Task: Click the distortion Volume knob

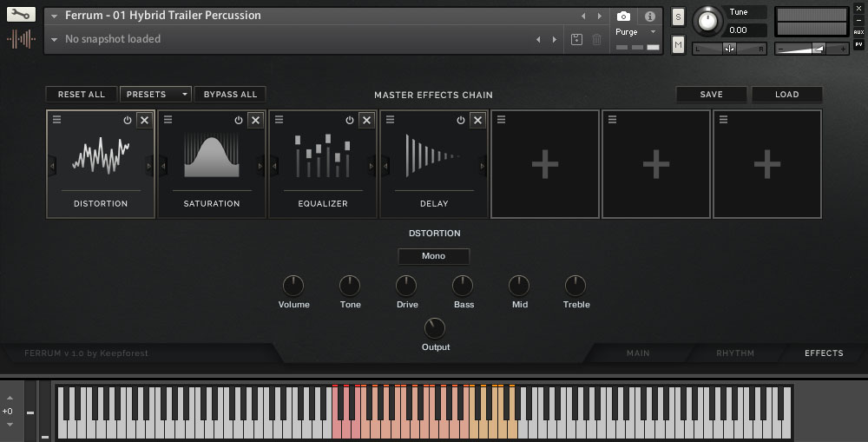Action: point(293,286)
